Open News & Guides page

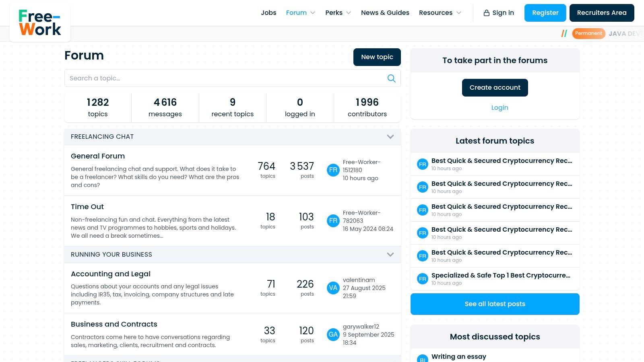pos(385,13)
